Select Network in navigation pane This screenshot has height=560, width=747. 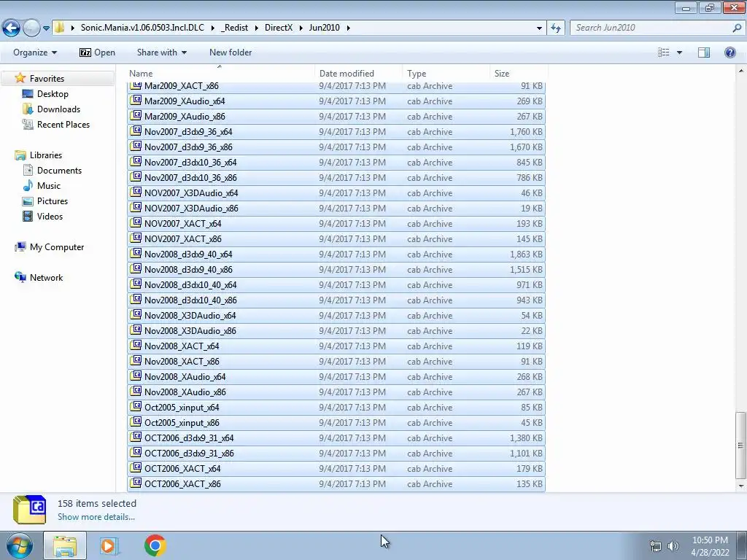pos(46,278)
